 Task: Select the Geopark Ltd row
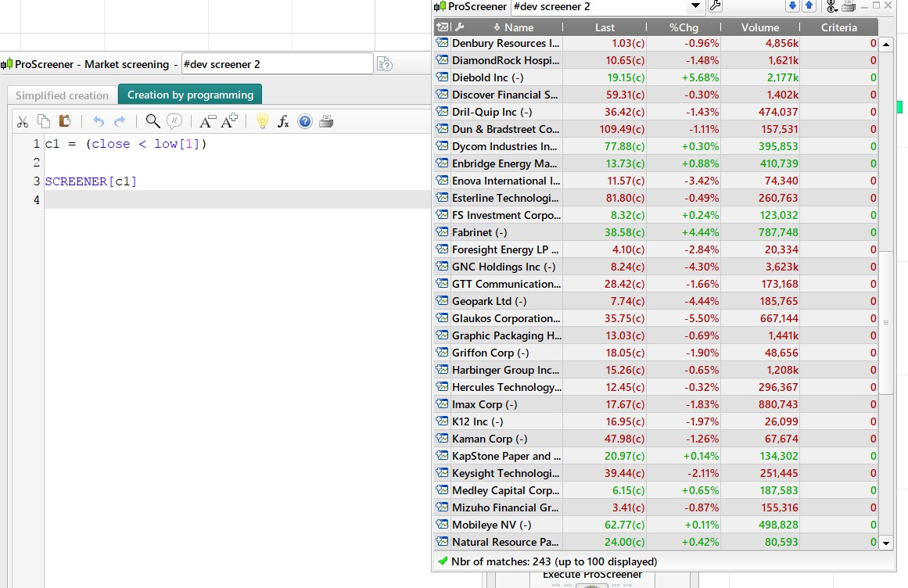(x=656, y=301)
